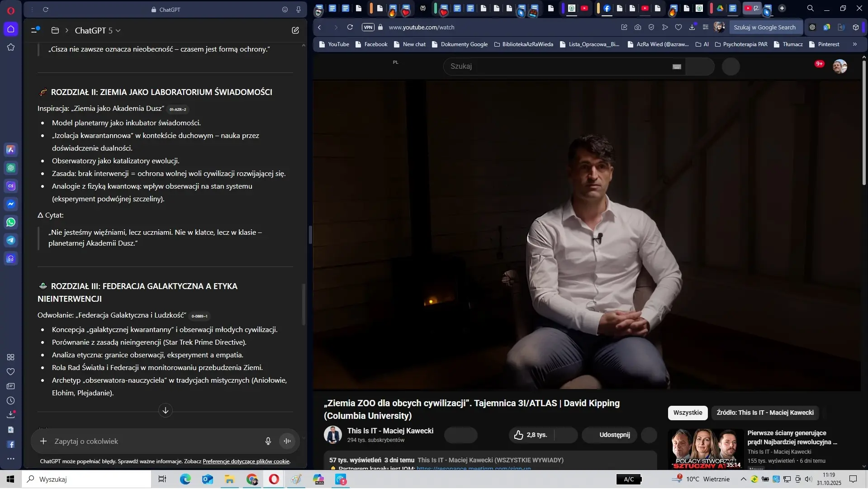Take a snapshot with the camera icon

(x=637, y=27)
